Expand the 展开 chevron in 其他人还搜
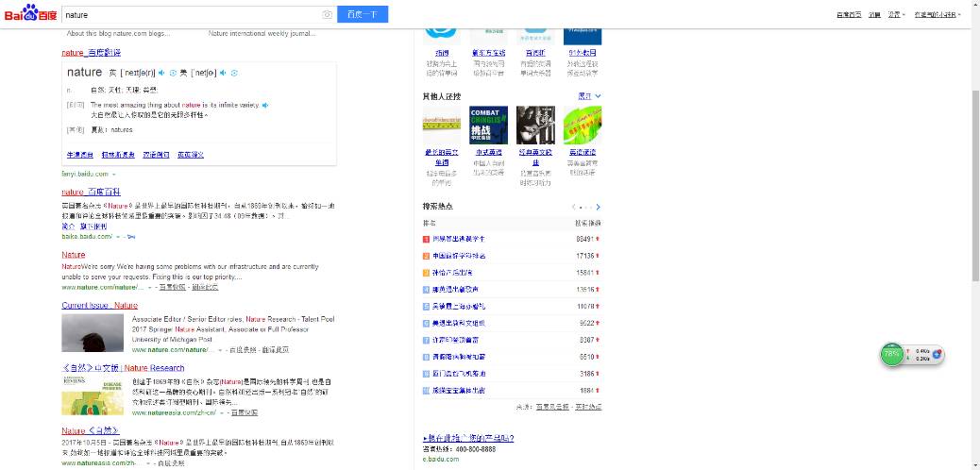The height and width of the screenshot is (470, 980). coord(599,96)
